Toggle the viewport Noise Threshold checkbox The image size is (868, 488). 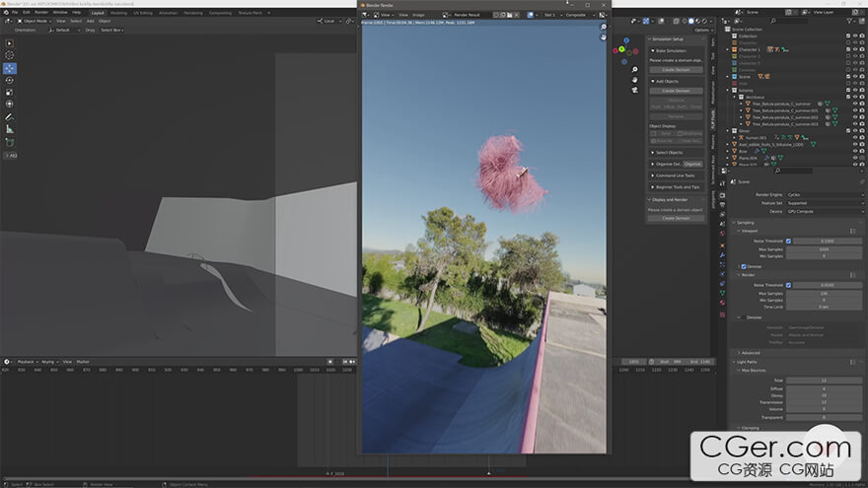click(788, 241)
